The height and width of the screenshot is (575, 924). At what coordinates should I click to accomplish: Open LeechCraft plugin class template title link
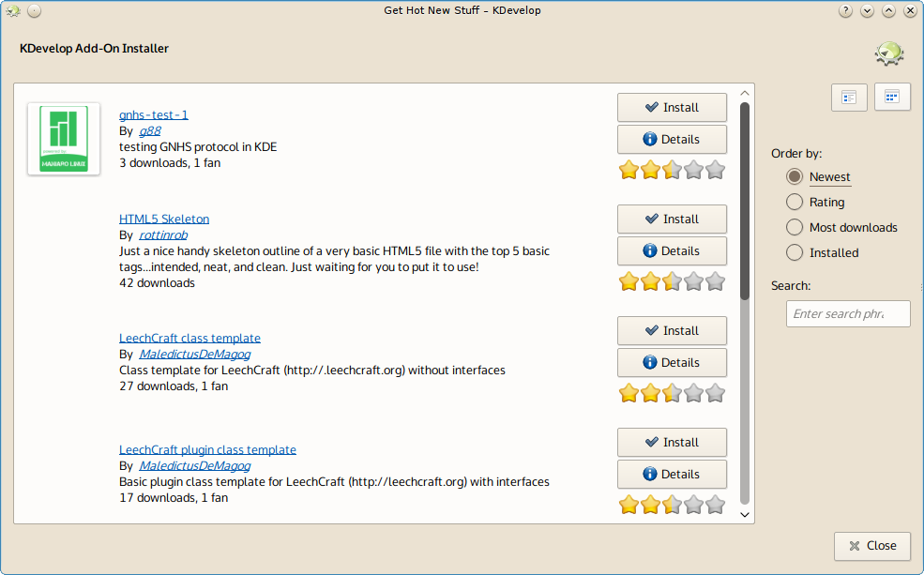[x=207, y=449]
